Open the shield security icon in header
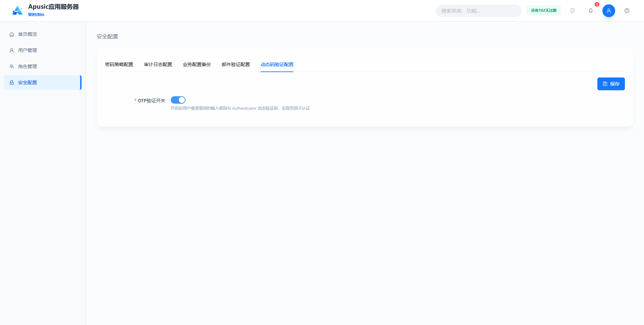Image resolution: width=644 pixels, height=325 pixels. pos(573,11)
